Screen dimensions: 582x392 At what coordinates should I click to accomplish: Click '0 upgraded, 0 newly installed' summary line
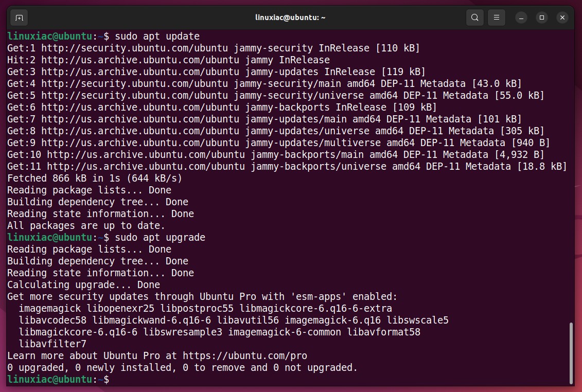click(182, 367)
